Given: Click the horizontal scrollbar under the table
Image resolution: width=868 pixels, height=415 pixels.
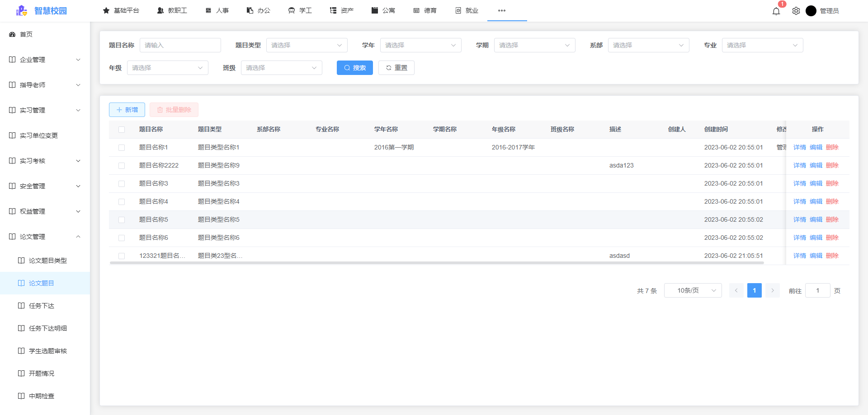Looking at the screenshot, I should click(x=436, y=262).
